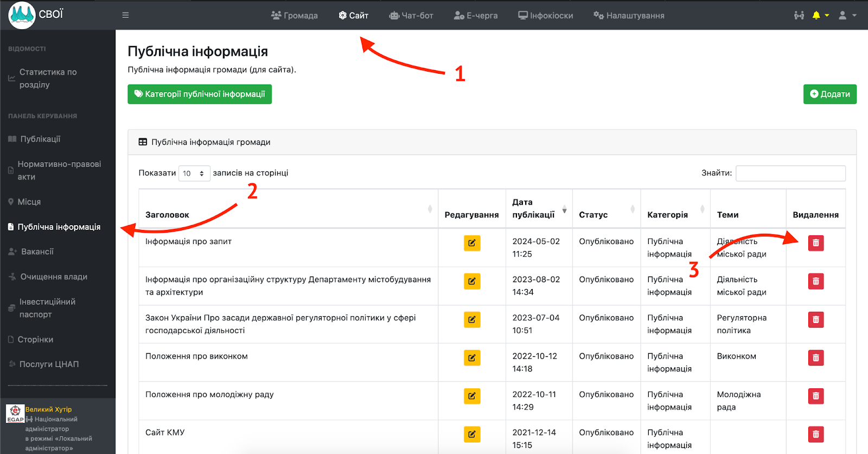
Task: Select records-per-page dropdown showing 10
Action: (x=194, y=174)
